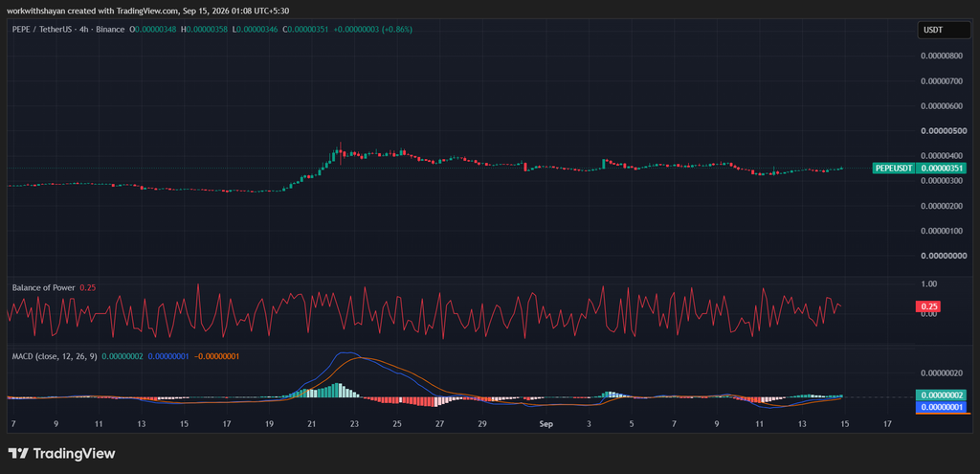This screenshot has width=980, height=474.
Task: Click the 3 date label after Sep
Action: pyautogui.click(x=589, y=424)
